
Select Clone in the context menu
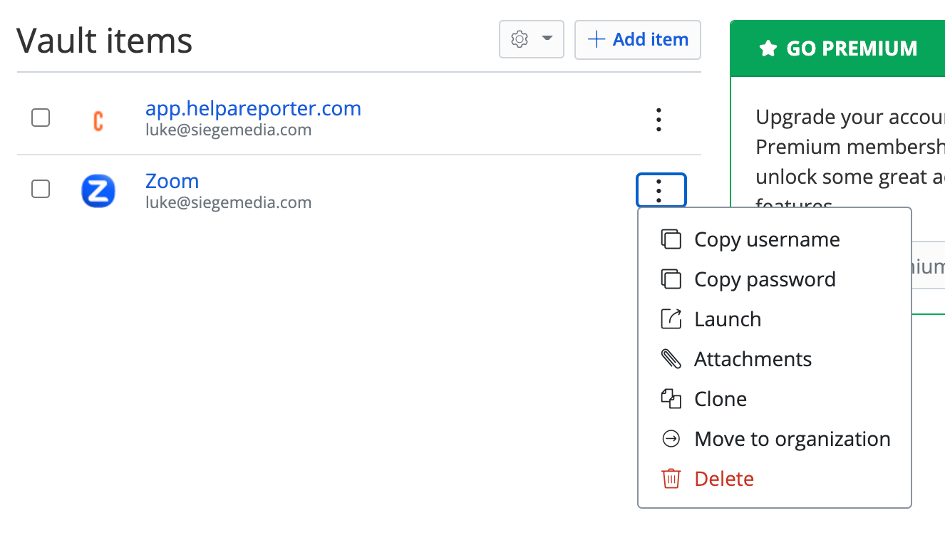pyautogui.click(x=775, y=399)
